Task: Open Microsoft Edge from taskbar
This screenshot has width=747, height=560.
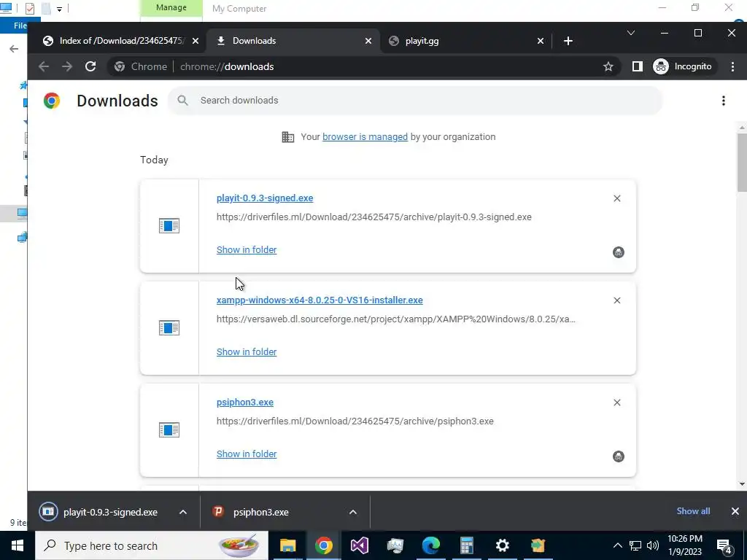Action: (430, 545)
